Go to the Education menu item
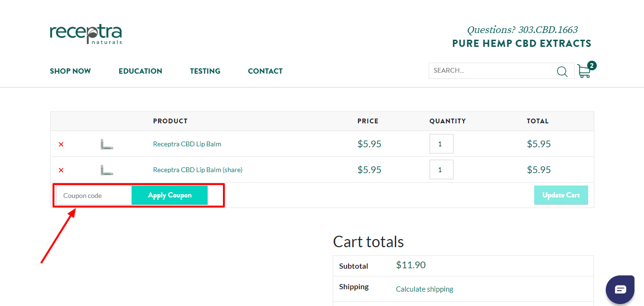The width and height of the screenshot is (644, 306). tap(140, 71)
